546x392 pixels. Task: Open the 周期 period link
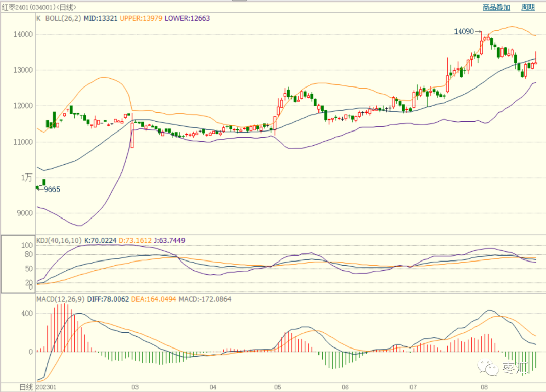coord(528,7)
